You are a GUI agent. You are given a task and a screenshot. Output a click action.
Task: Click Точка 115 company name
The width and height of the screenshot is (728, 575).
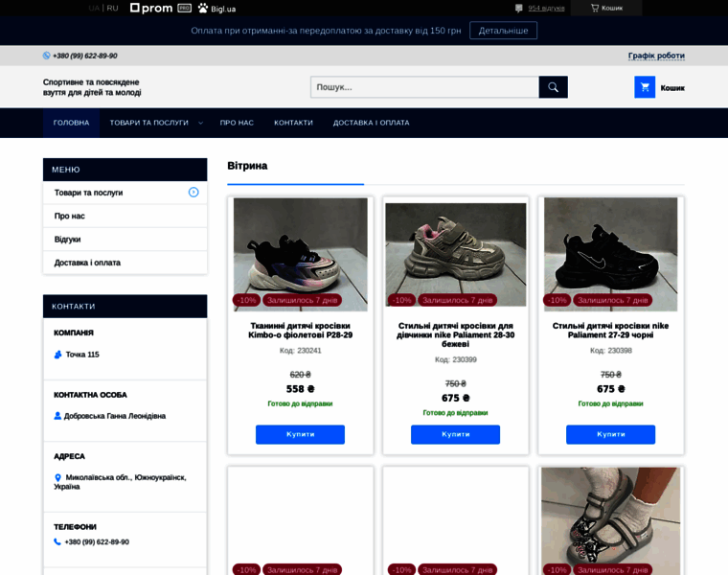(x=82, y=355)
